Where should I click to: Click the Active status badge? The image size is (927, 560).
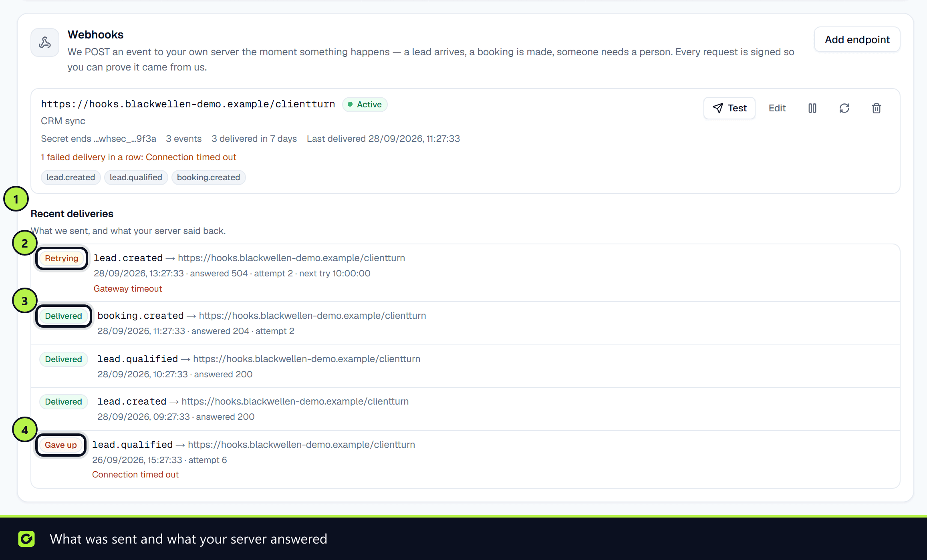coord(365,105)
